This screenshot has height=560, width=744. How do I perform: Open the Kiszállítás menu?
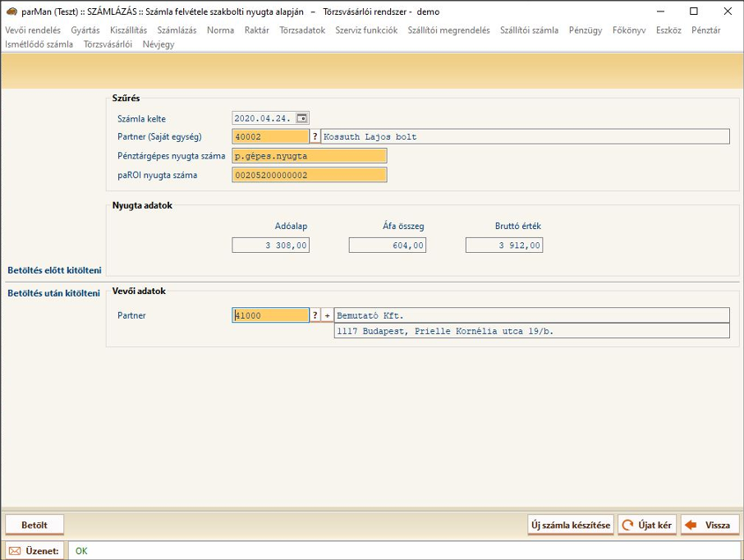pyautogui.click(x=129, y=30)
